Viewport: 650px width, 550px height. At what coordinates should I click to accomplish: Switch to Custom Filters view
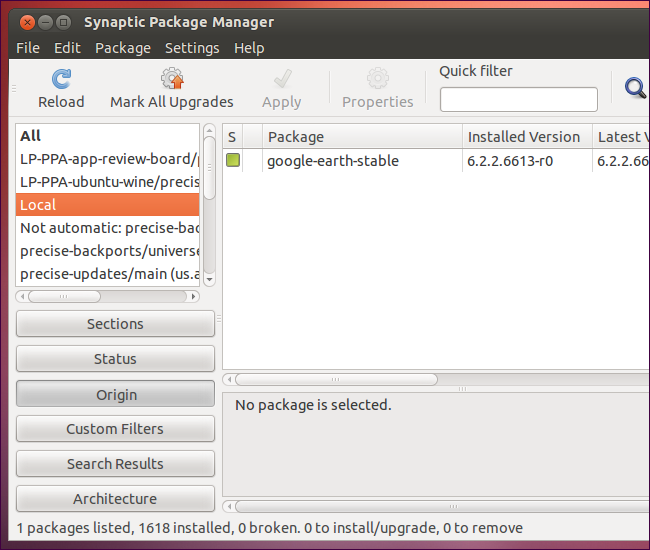tap(115, 429)
